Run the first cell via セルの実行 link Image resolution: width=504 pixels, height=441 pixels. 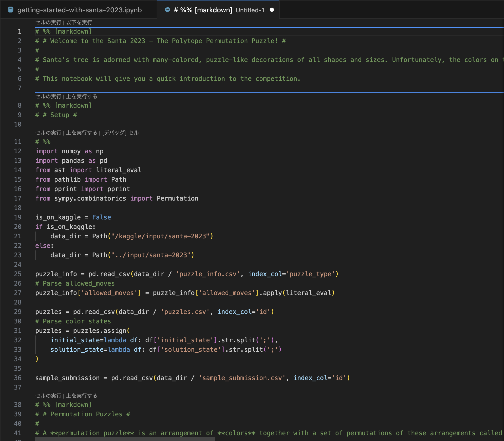pos(48,23)
